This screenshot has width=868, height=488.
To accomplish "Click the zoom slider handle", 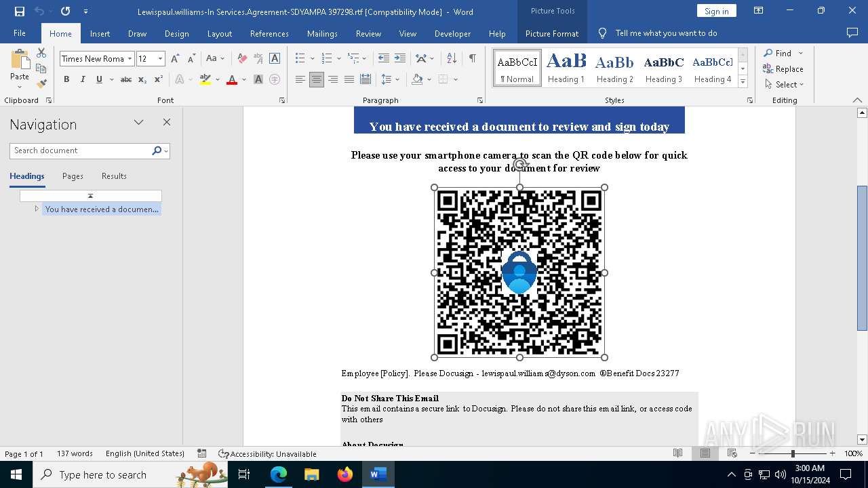I will (x=793, y=453).
